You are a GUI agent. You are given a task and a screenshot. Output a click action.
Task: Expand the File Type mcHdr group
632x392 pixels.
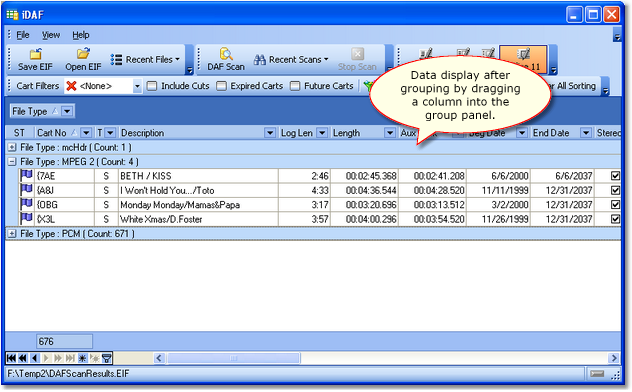12,147
